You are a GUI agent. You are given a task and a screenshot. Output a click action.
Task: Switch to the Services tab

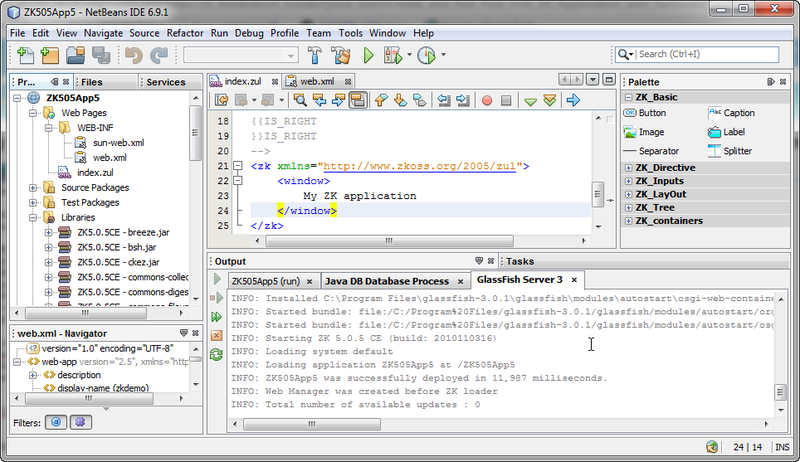166,82
